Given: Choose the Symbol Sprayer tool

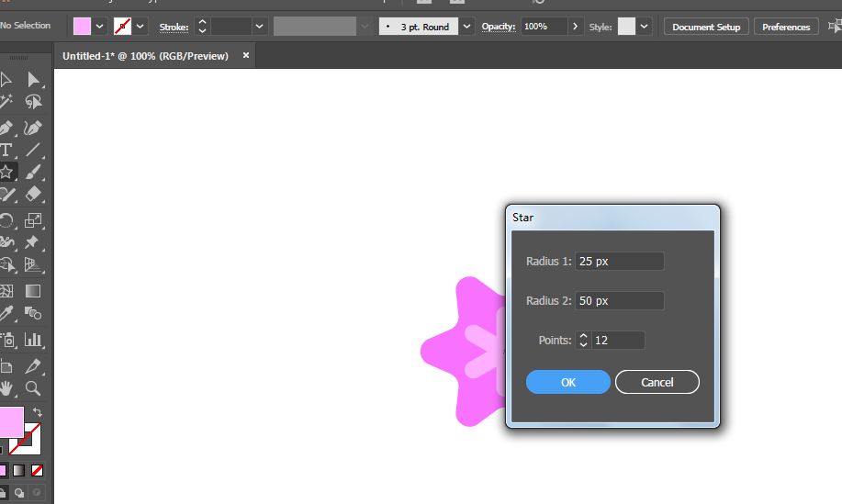Looking at the screenshot, I should pos(7,340).
